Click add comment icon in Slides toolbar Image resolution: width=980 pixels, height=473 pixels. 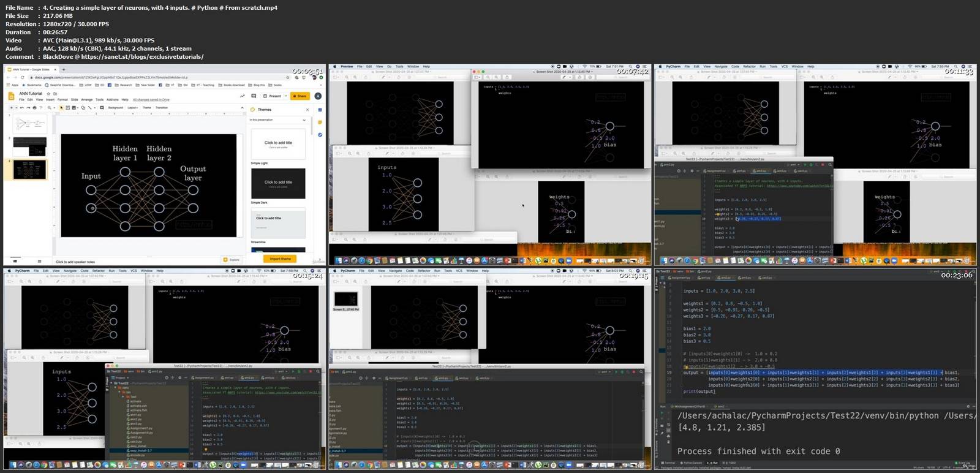pos(102,107)
